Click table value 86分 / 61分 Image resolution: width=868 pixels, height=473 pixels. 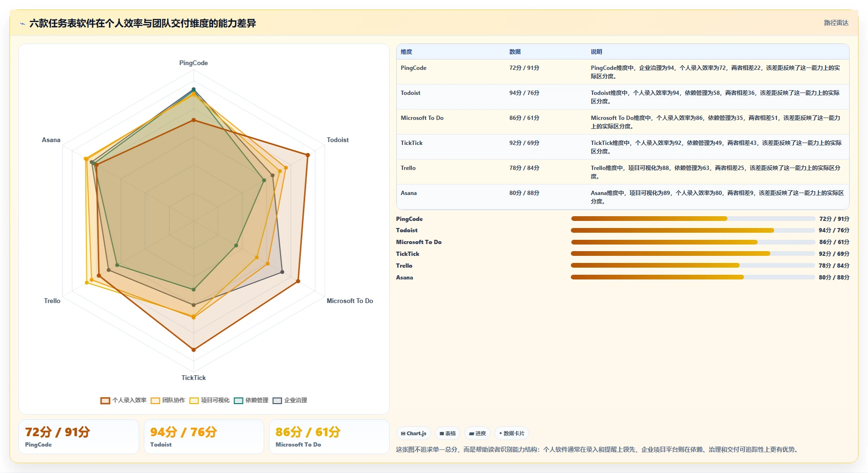524,118
